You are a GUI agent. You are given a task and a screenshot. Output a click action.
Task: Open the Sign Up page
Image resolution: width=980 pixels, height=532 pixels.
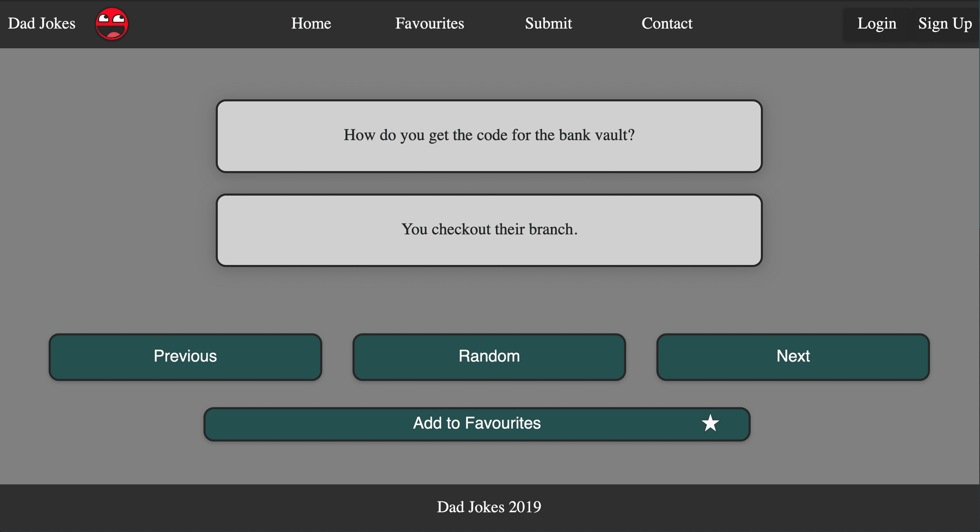point(945,23)
